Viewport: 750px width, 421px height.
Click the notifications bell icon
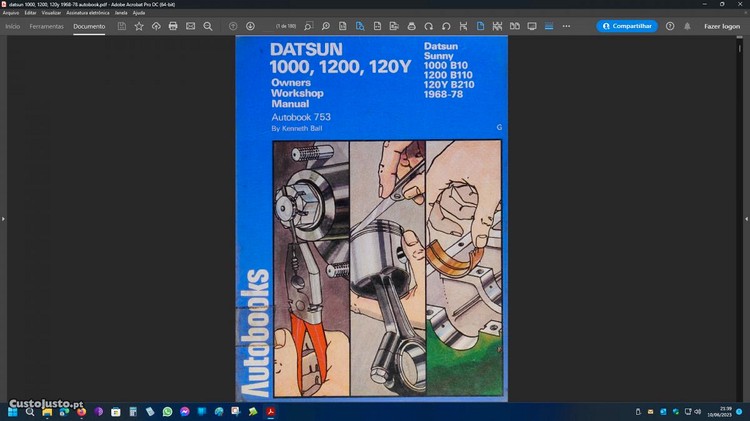point(687,26)
